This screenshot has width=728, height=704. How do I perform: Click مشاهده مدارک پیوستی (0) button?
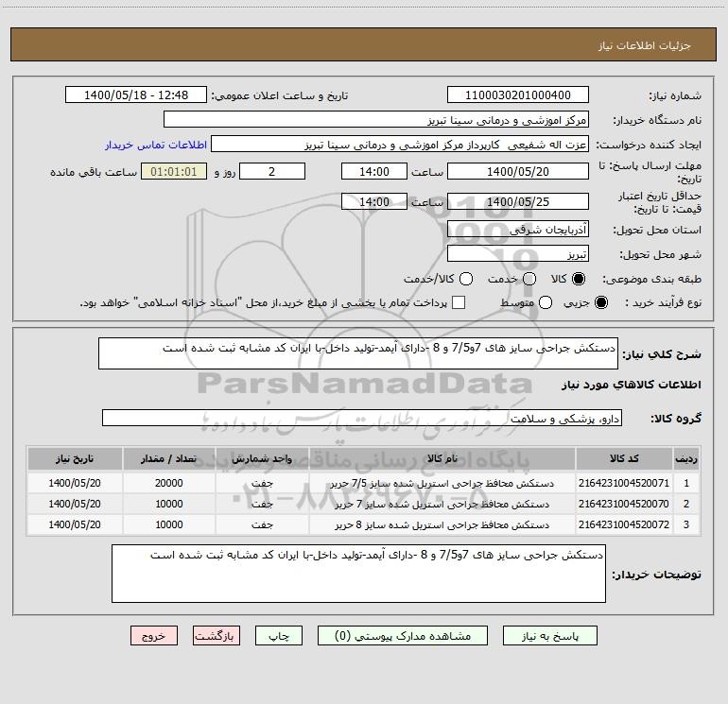[403, 636]
